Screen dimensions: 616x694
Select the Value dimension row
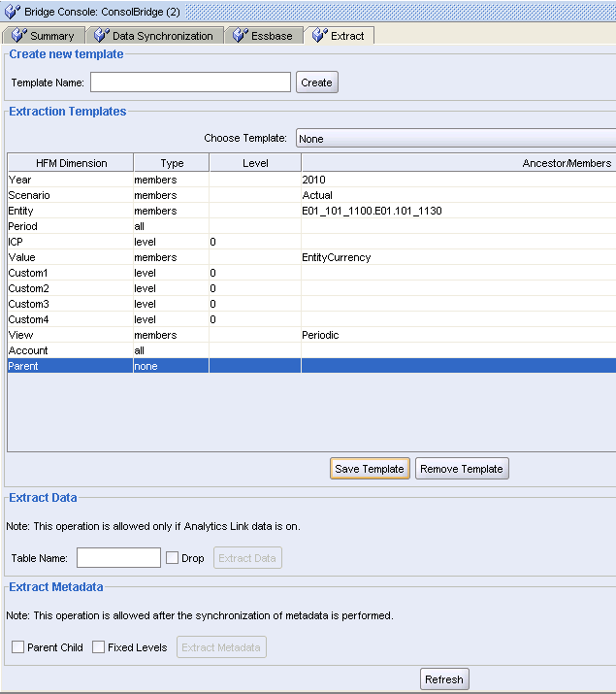click(x=311, y=257)
